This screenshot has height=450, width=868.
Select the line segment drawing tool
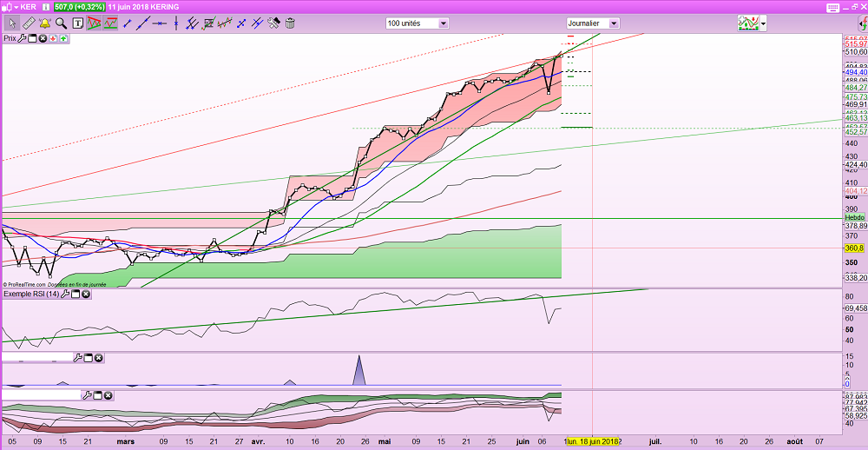(x=127, y=23)
